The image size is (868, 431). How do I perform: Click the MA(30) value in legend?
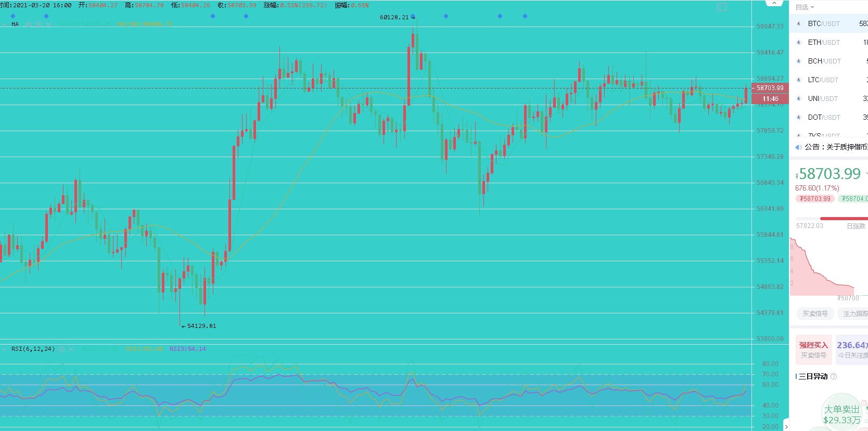click(x=144, y=24)
